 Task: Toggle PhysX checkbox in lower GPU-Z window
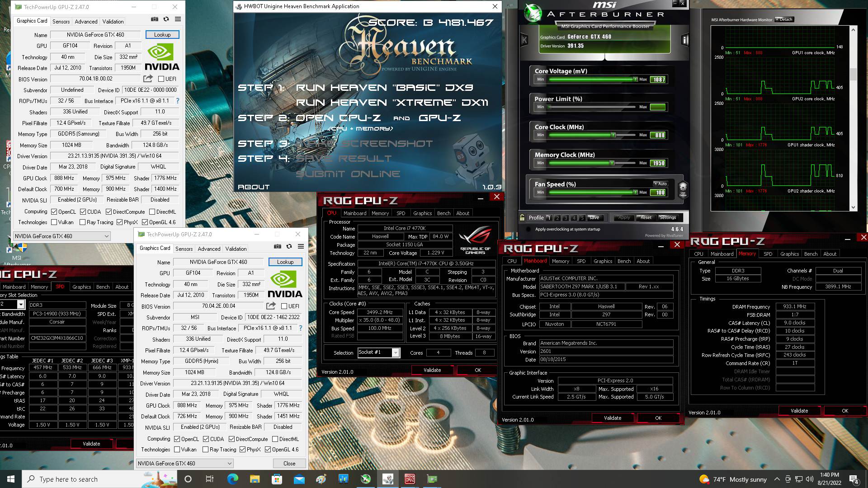tap(242, 450)
